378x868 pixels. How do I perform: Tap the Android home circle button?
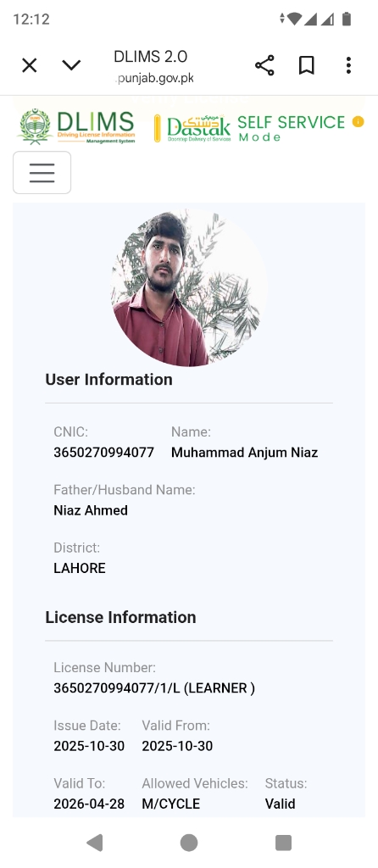pyautogui.click(x=189, y=843)
